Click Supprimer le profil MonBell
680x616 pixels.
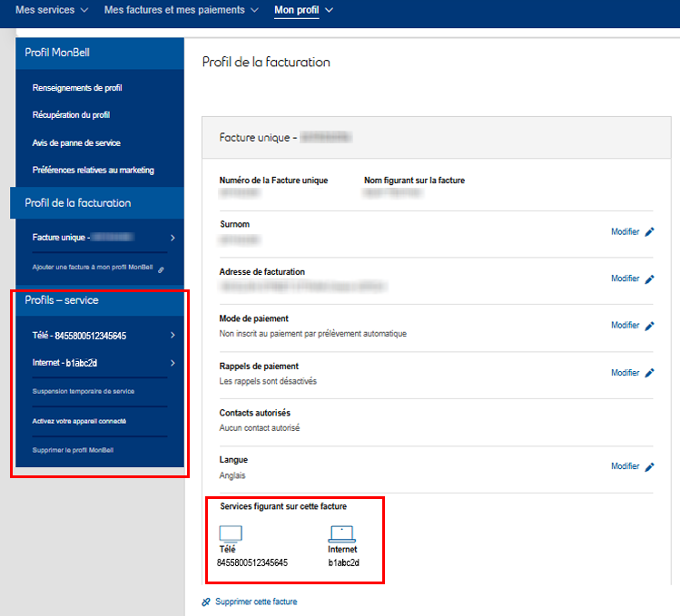(73, 450)
